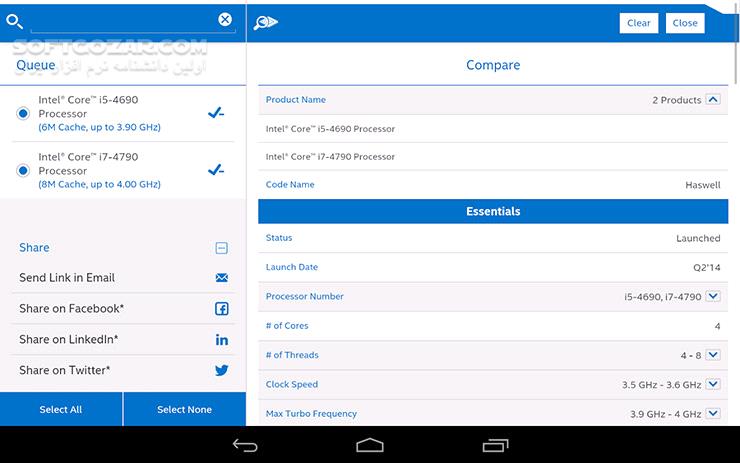
Task: Open the compare view fish-magnifier icon
Action: pyautogui.click(x=265, y=22)
